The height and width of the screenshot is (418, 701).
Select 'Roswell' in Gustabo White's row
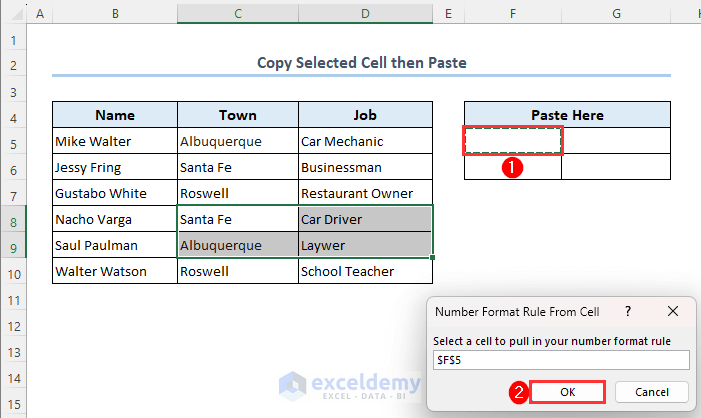tap(238, 193)
